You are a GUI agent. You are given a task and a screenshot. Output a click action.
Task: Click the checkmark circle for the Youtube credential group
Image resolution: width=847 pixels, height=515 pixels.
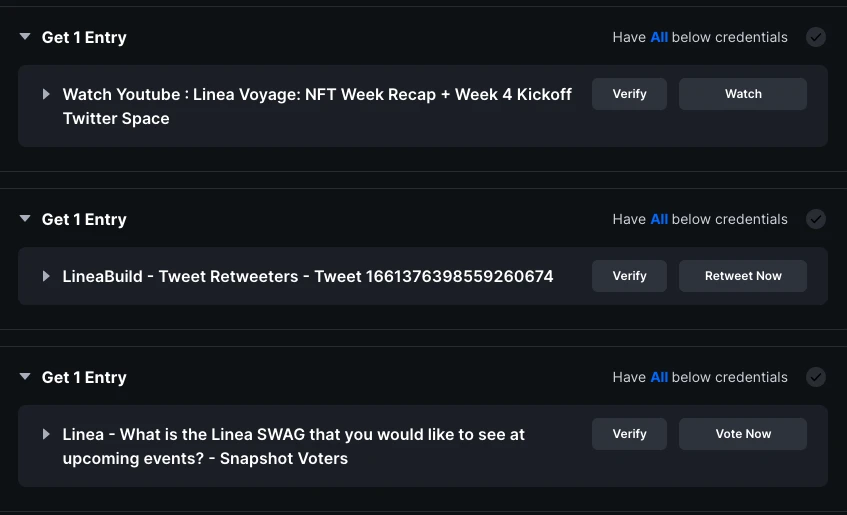[816, 37]
